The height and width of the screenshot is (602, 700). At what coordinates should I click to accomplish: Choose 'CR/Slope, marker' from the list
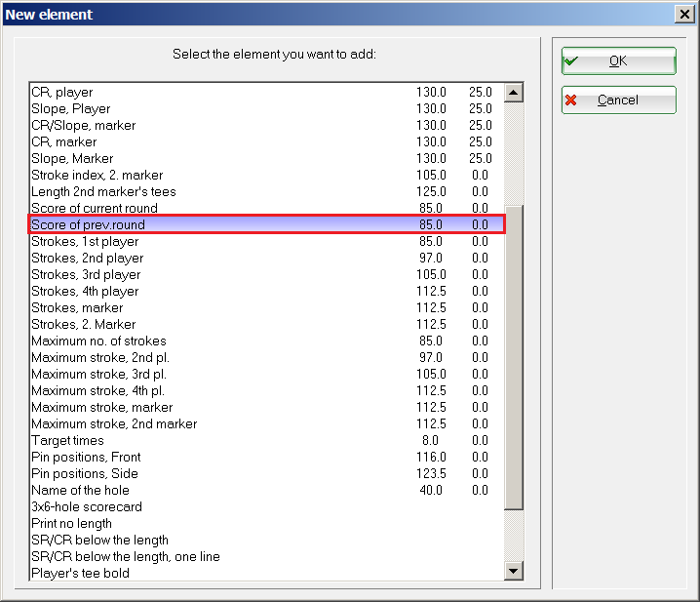[84, 126]
